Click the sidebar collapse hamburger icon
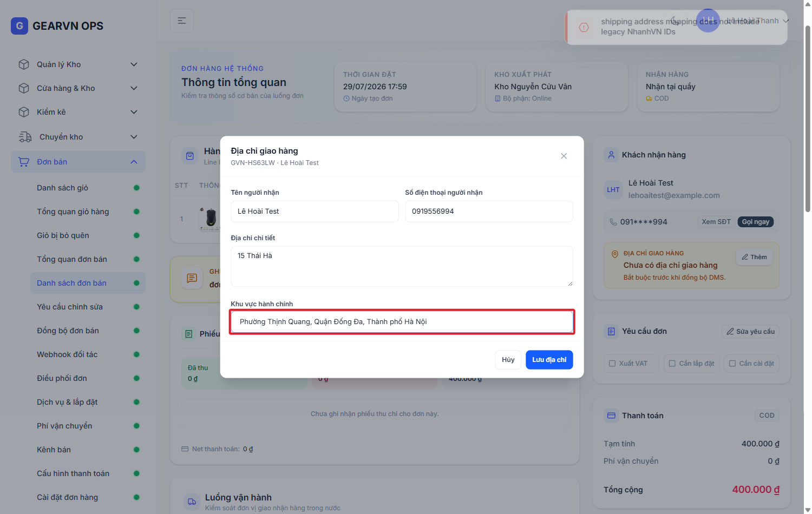 tap(182, 21)
